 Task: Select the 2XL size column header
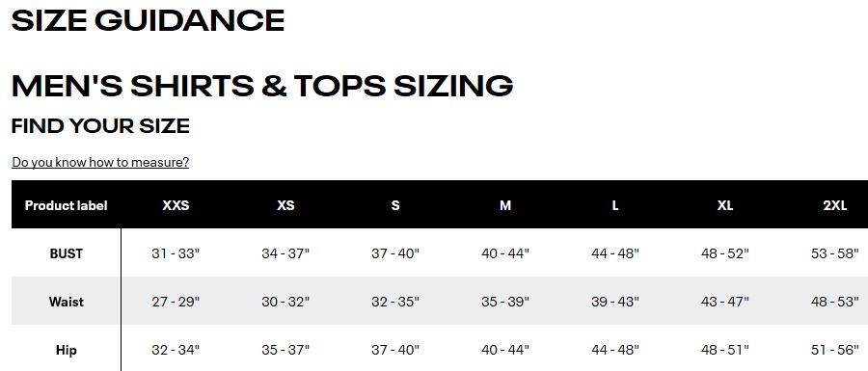(x=835, y=205)
